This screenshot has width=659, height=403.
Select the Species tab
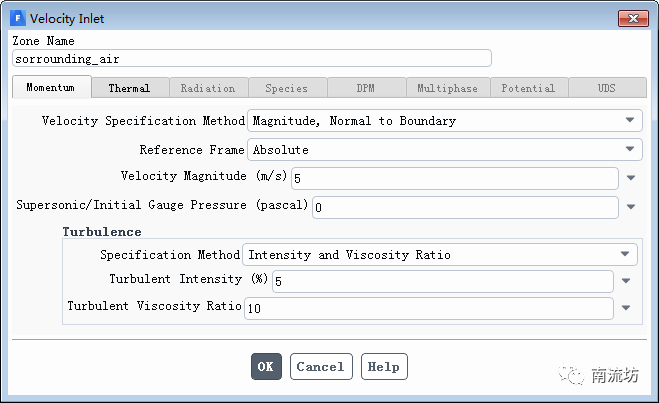tap(287, 88)
